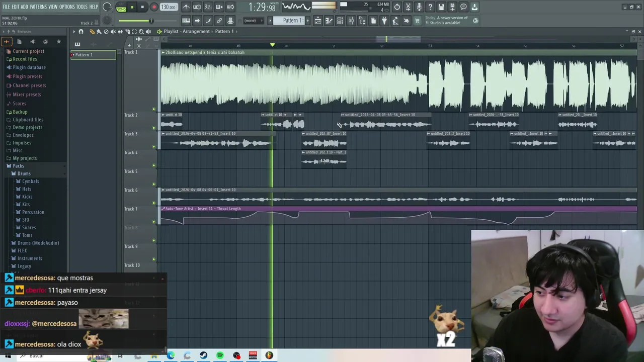Image resolution: width=644 pixels, height=362 pixels.
Task: Select the Paint brush tool in playlist
Action: tap(99, 31)
